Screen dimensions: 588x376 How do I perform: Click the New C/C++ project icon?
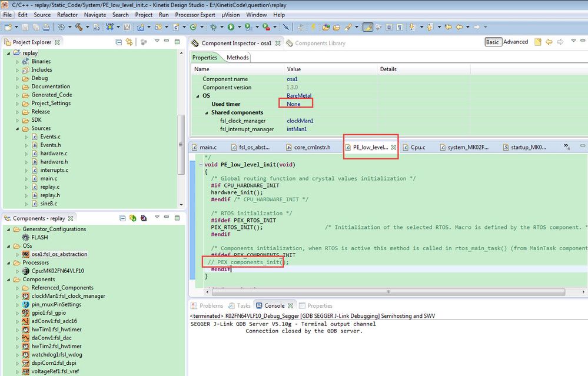(x=141, y=27)
